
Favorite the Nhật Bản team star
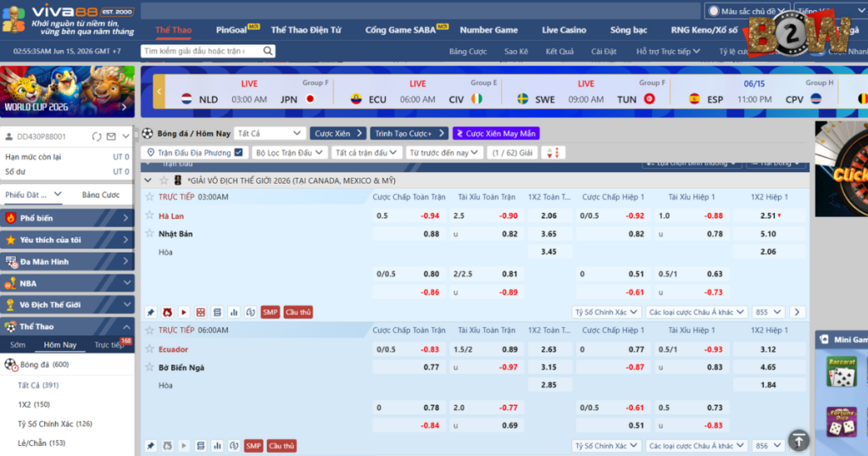[149, 233]
